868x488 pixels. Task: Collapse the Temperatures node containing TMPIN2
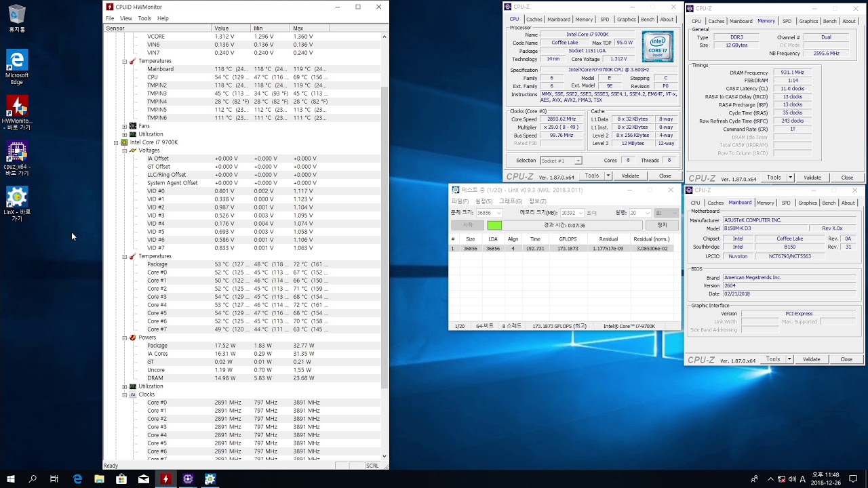(125, 61)
